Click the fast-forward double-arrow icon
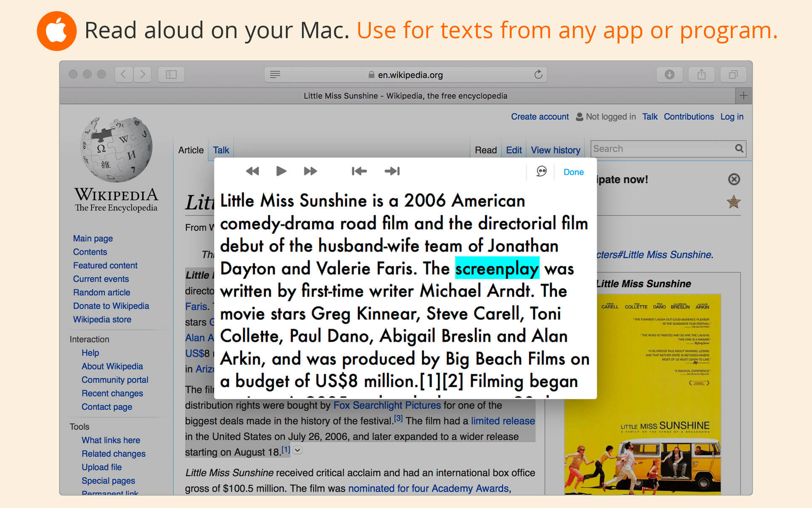The height and width of the screenshot is (508, 812). click(x=310, y=171)
